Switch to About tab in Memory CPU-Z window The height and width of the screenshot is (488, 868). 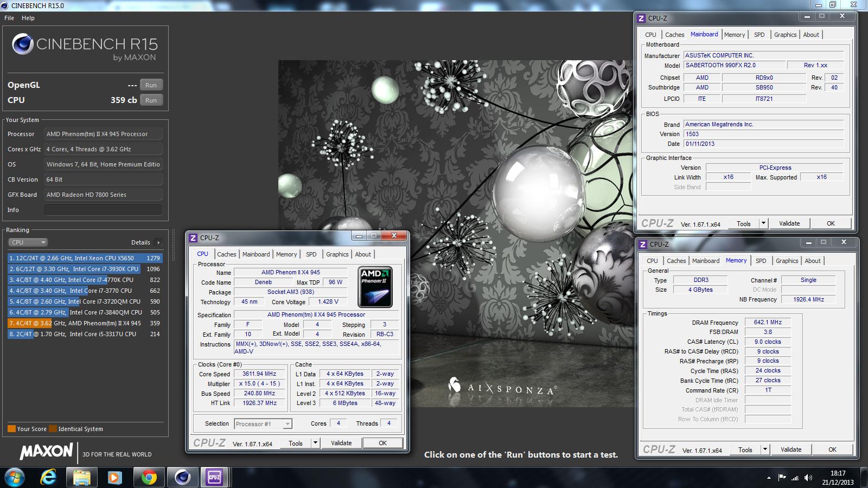point(813,261)
